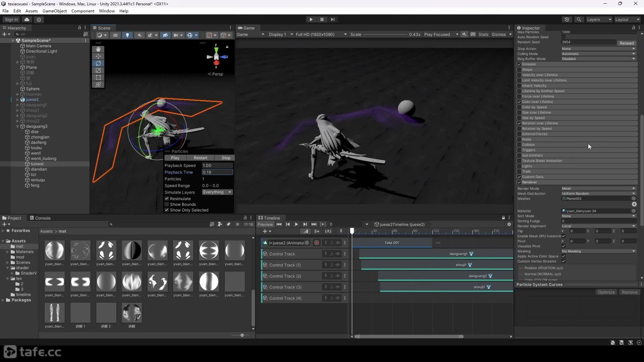644x362 pixels.
Task: Enable the Trails module checkbox
Action: pos(519,172)
